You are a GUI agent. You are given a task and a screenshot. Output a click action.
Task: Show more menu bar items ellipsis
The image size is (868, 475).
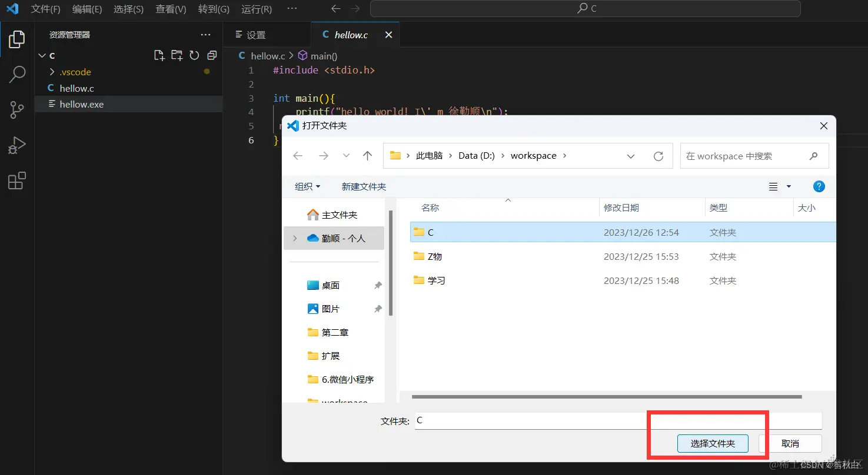291,9
